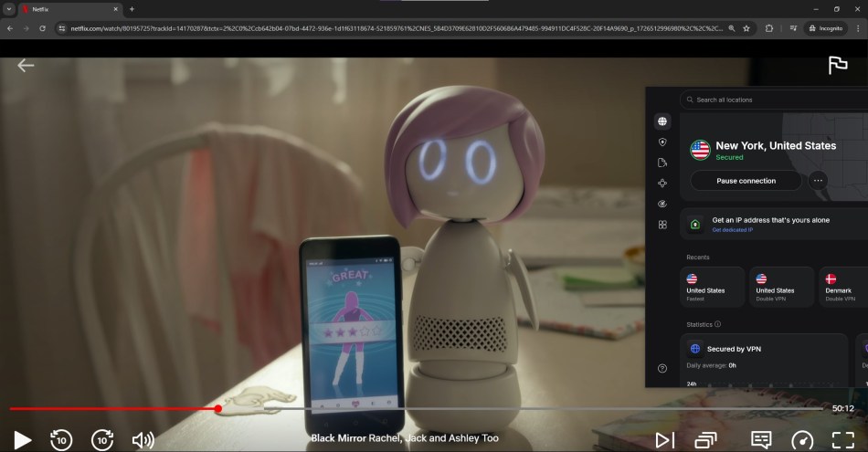The image size is (868, 452).
Task: Open the zoom magnifier icon in address bar
Action: pos(731,28)
